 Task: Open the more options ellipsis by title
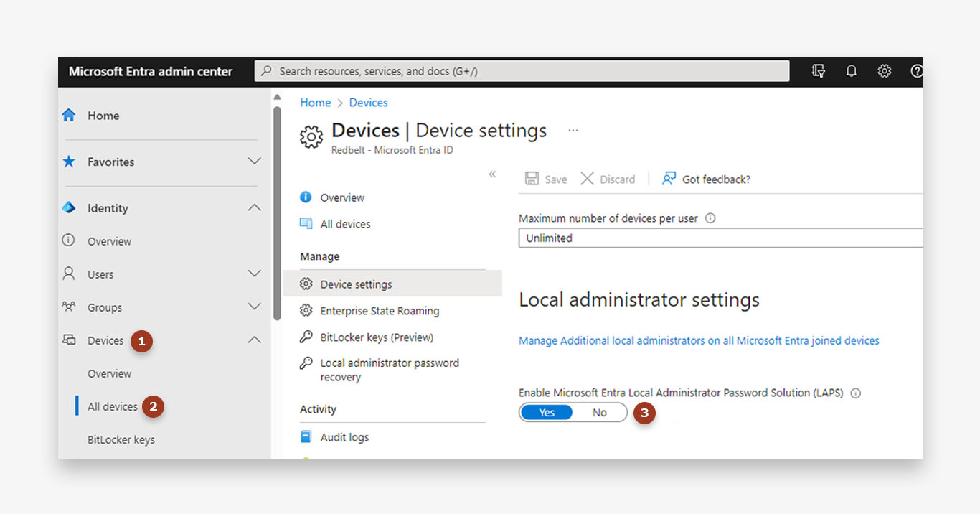pyautogui.click(x=573, y=131)
